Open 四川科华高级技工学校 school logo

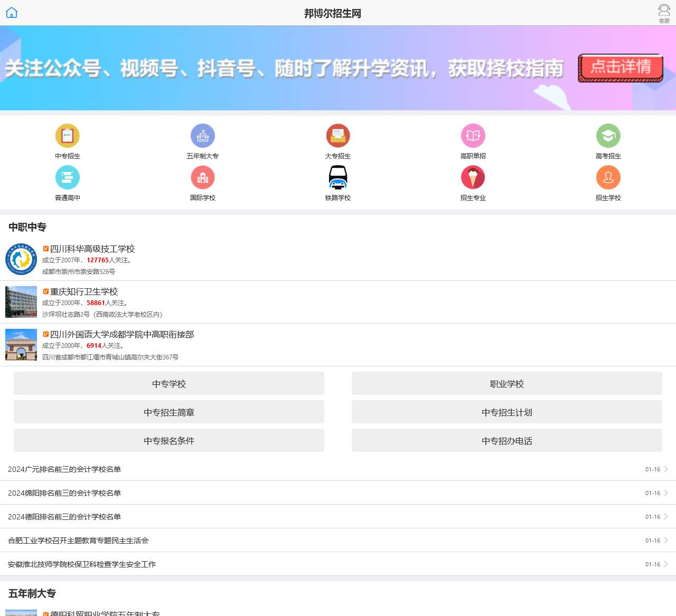tap(21, 259)
